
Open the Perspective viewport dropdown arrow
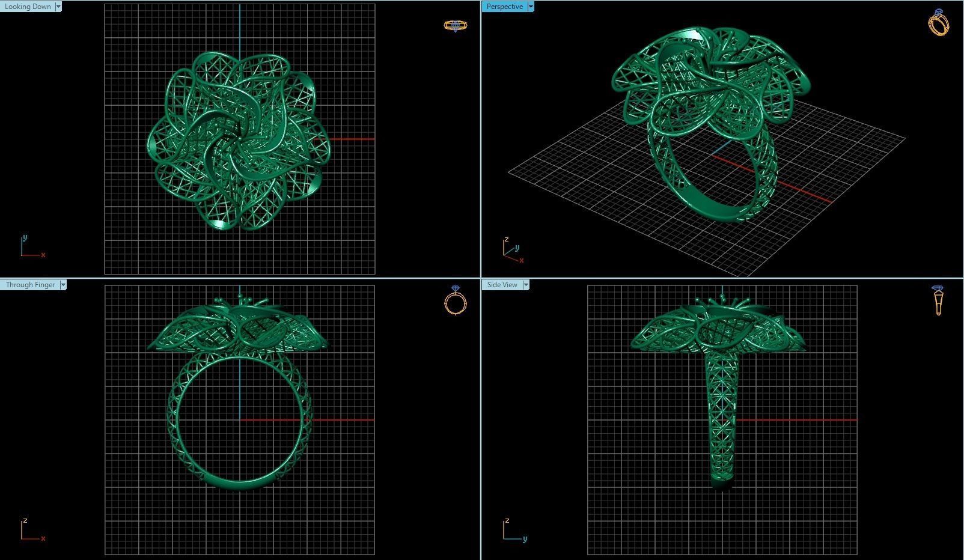(x=531, y=7)
